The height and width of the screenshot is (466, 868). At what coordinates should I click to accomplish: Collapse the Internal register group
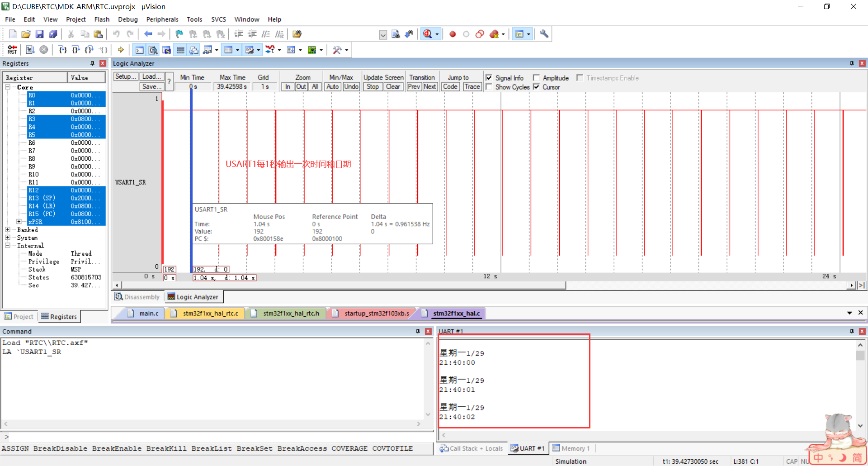point(8,245)
